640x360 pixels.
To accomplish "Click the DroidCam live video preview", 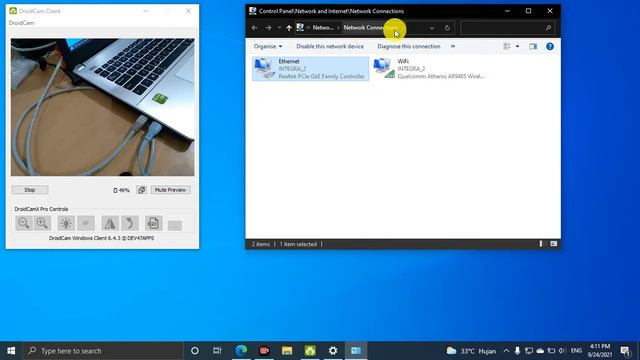I will point(102,107).
